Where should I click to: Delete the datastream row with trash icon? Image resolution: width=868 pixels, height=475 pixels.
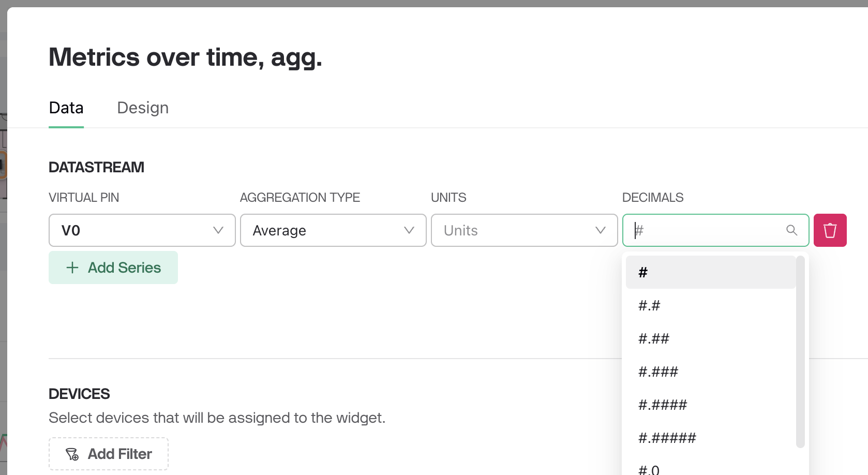(x=830, y=230)
